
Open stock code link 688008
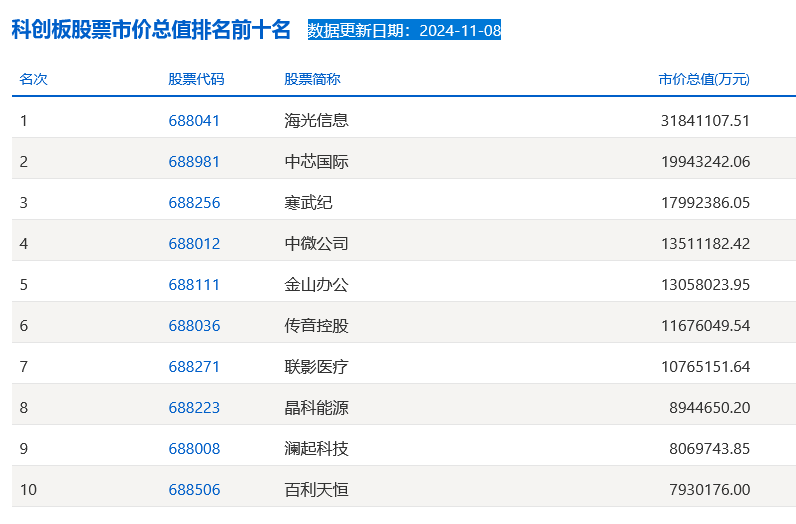click(x=194, y=449)
